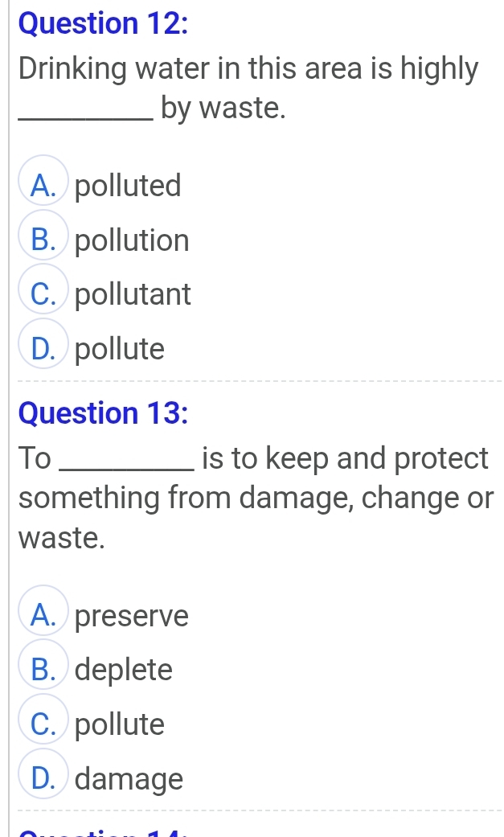Click the answer text "pollution"
The height and width of the screenshot is (837, 504).
(133, 240)
